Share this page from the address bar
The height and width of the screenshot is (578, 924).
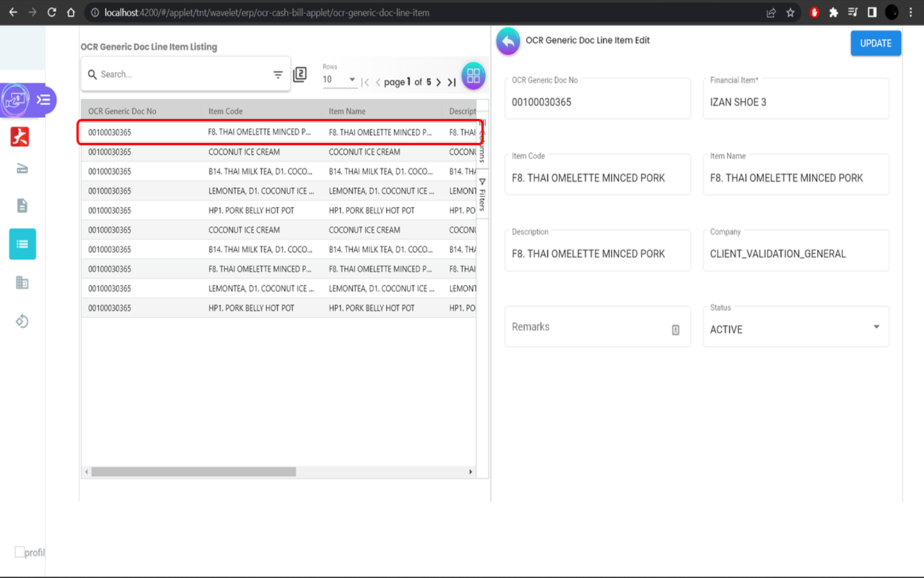tap(771, 12)
